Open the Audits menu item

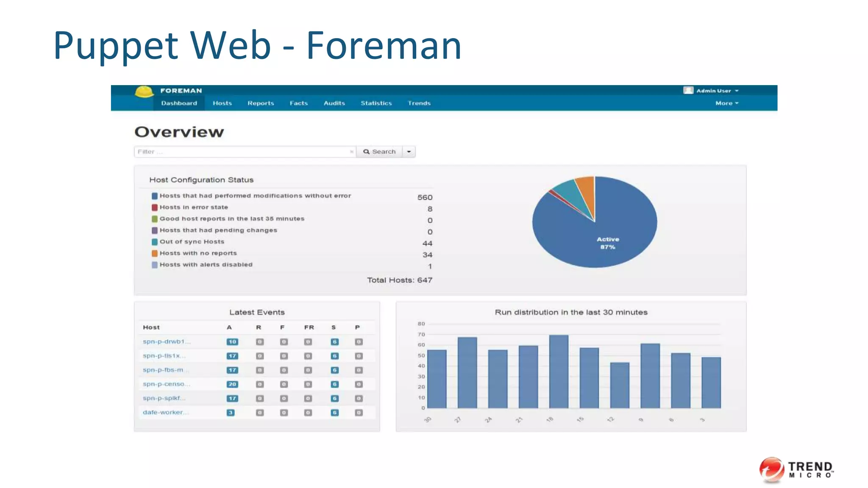coord(334,103)
